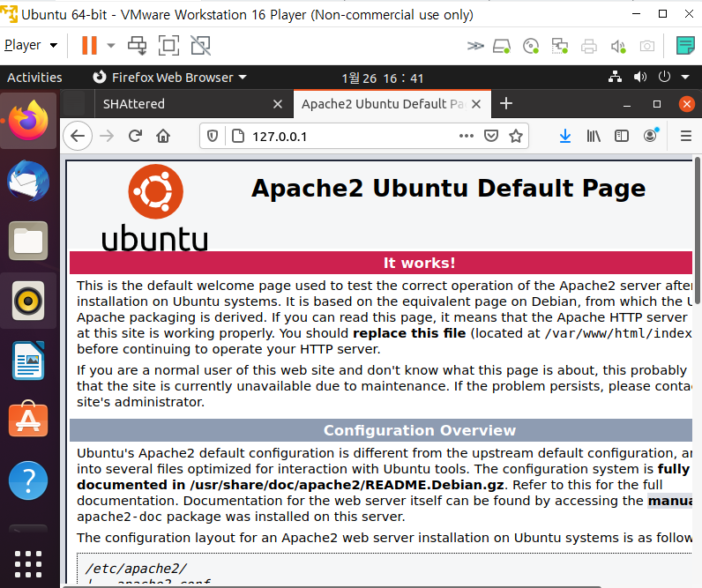Go back one page in Firefox
This screenshot has height=588, width=702.
pyautogui.click(x=78, y=136)
